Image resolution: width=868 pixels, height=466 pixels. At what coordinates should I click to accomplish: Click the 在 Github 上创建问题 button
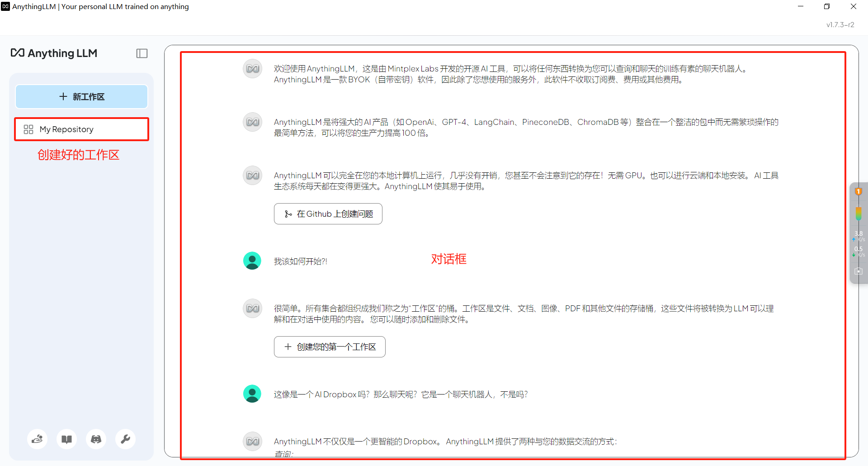click(328, 214)
